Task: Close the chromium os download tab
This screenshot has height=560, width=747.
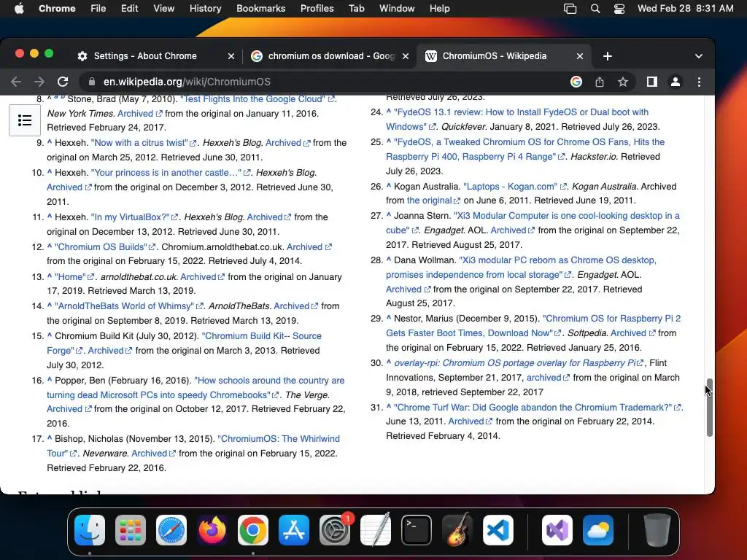Action: tap(406, 56)
